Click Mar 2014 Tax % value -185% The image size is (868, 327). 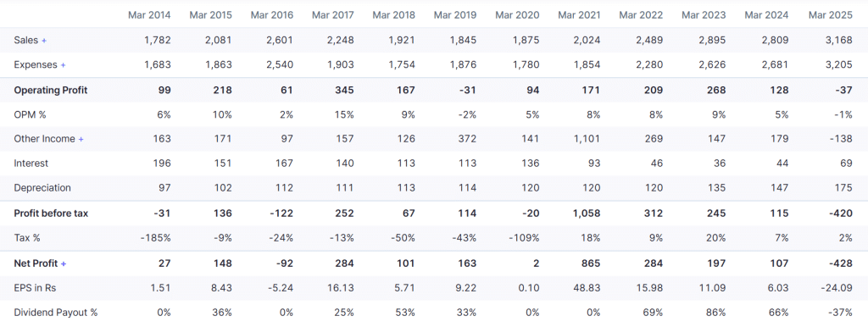(157, 238)
